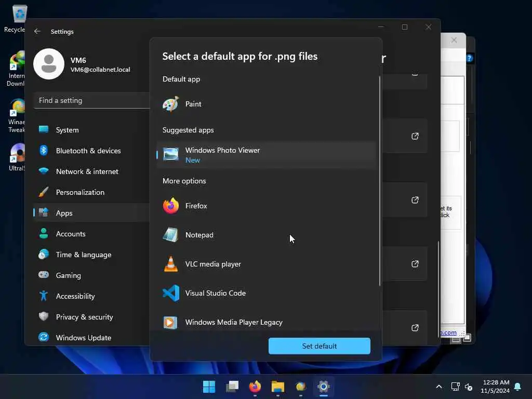This screenshot has height=399, width=532.
Task: Select Visual Studio Code from the list
Action: (x=267, y=293)
